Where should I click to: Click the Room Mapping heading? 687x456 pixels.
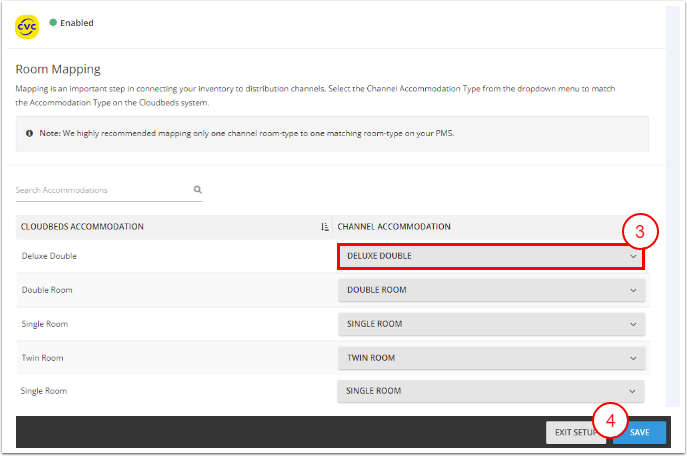coord(58,70)
